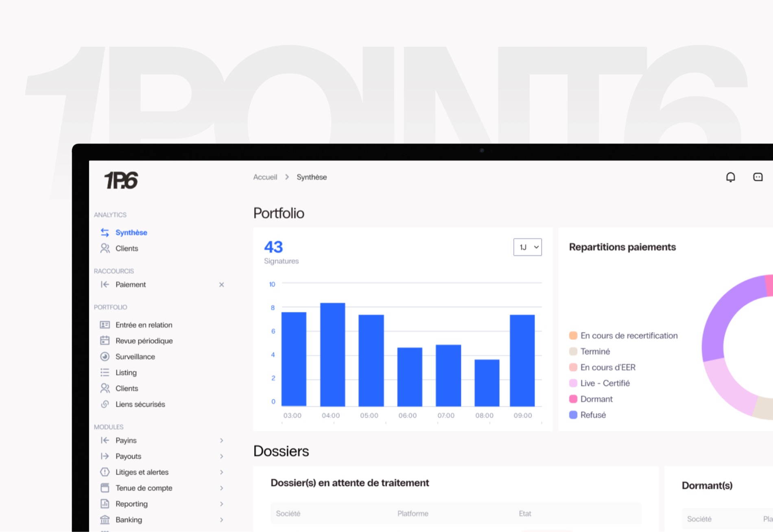773x532 pixels.
Task: Click the Analytics Clients people icon
Action: pos(105,248)
